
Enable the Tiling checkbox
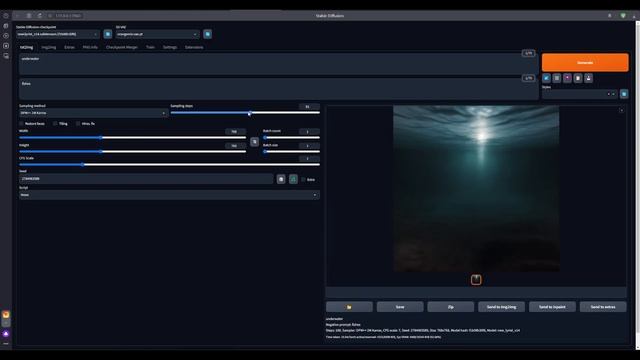coord(55,124)
